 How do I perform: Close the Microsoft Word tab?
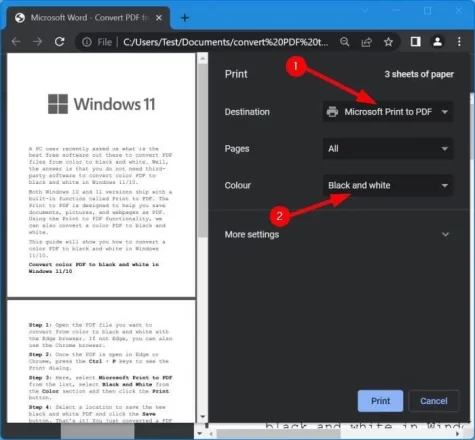click(159, 18)
